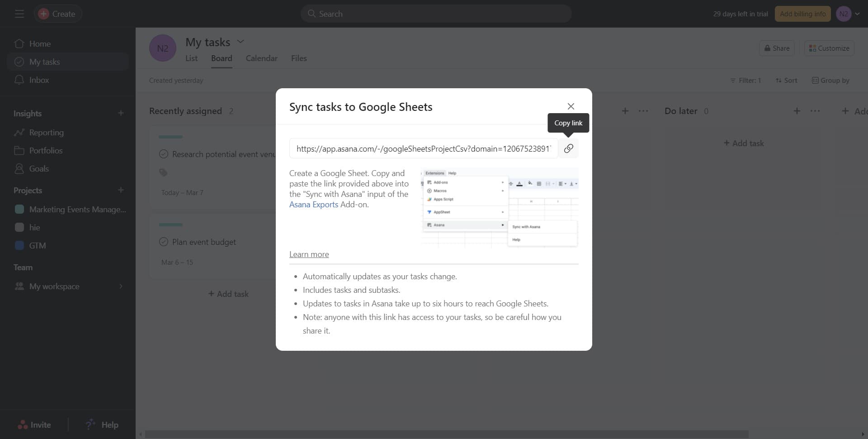Switch to the Calendar tab
868x439 pixels.
pos(261,58)
